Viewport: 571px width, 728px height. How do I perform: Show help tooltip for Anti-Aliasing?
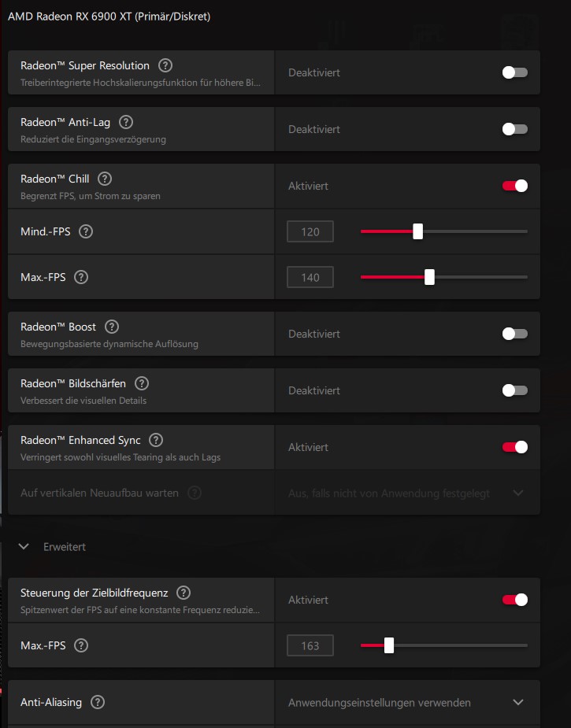pyautogui.click(x=98, y=702)
